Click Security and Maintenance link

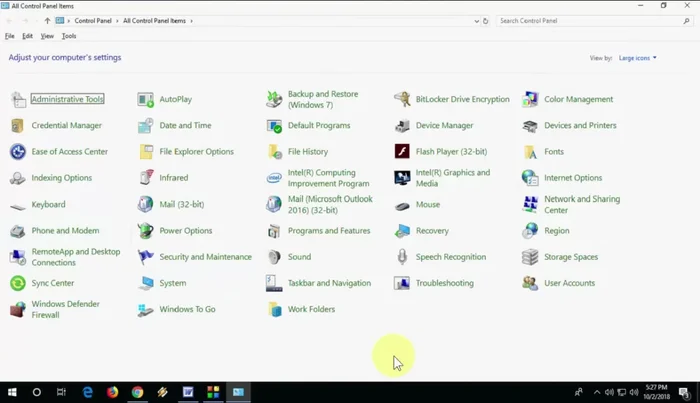click(x=205, y=257)
